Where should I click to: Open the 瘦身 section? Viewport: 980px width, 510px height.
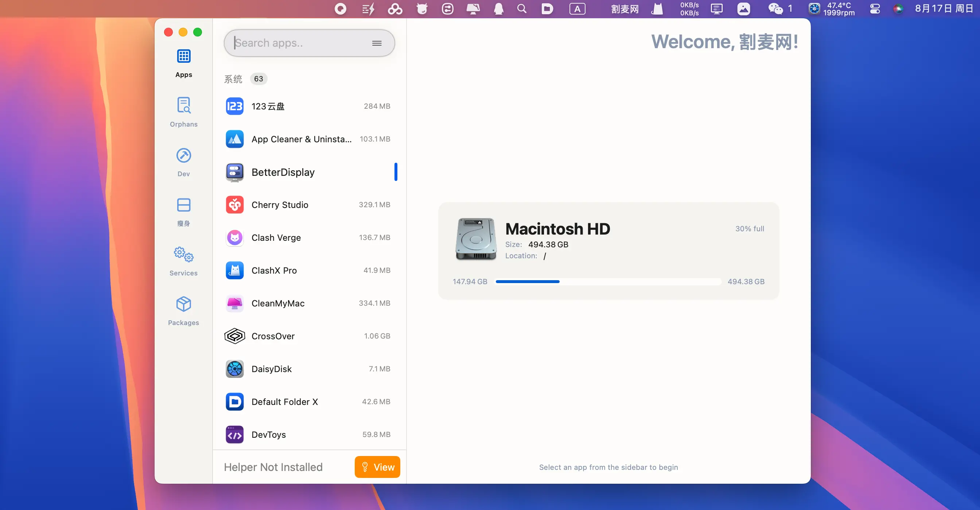[183, 212]
